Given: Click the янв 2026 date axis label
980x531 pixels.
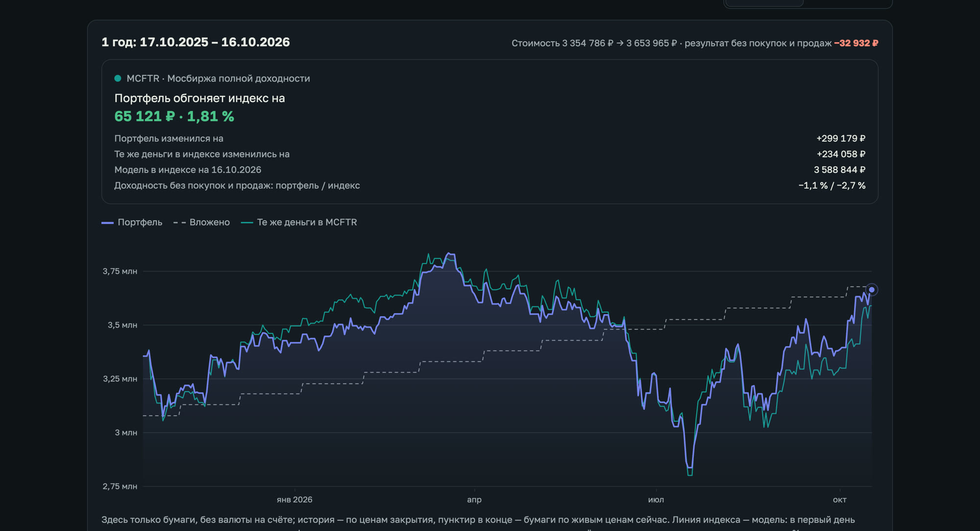Looking at the screenshot, I should pos(294,500).
